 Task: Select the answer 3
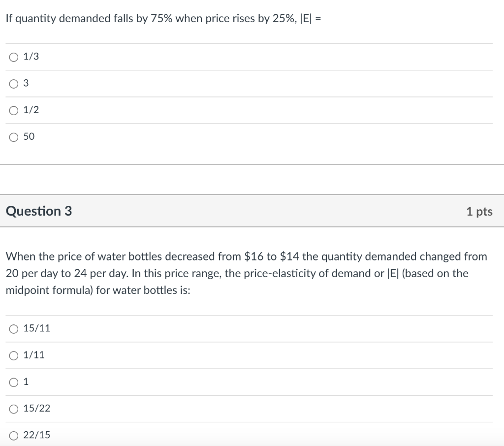(x=13, y=84)
